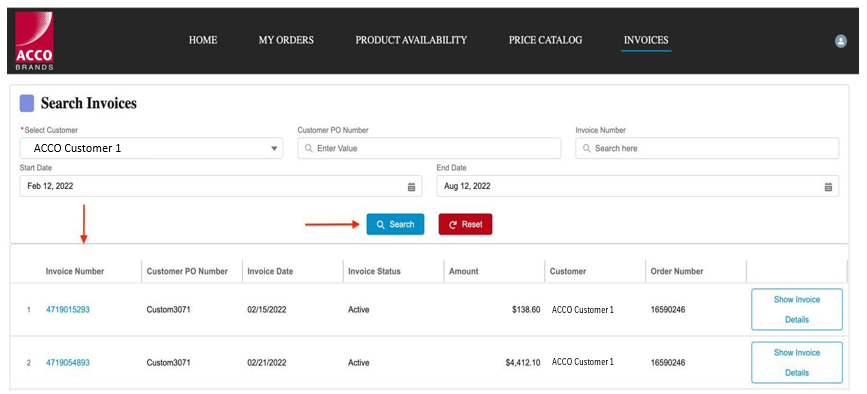Show Invoice Details for invoice 4719054893
Screen dimensions: 867x394
point(797,363)
